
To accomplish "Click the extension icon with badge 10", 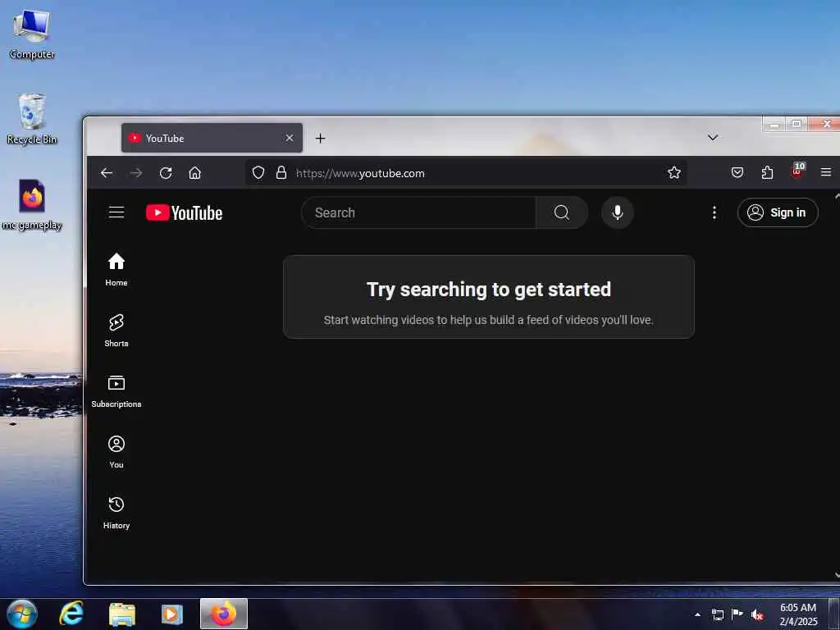I will pos(797,171).
